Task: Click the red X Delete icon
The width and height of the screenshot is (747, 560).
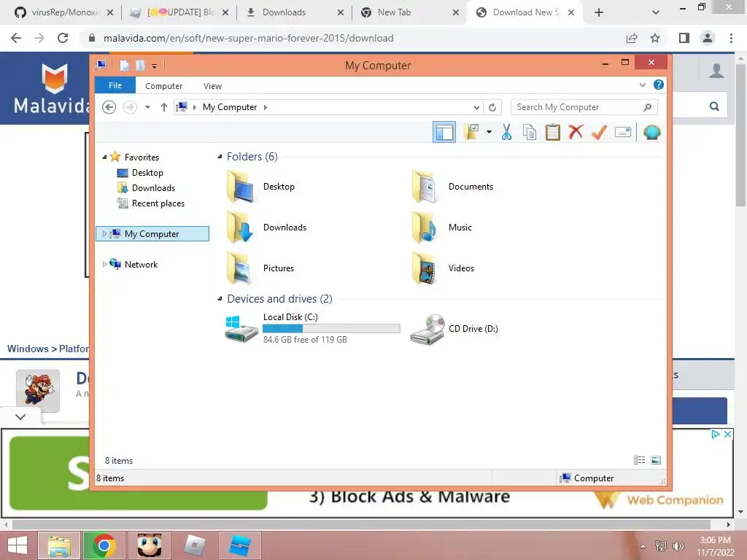Action: [576, 132]
